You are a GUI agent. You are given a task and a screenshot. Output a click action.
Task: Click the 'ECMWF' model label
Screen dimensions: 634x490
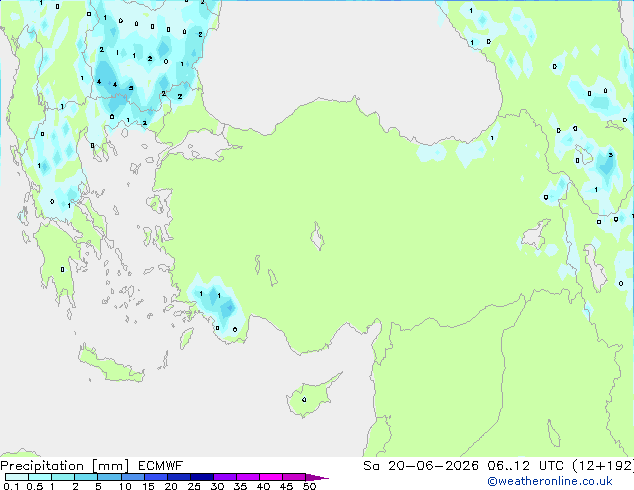point(161,466)
